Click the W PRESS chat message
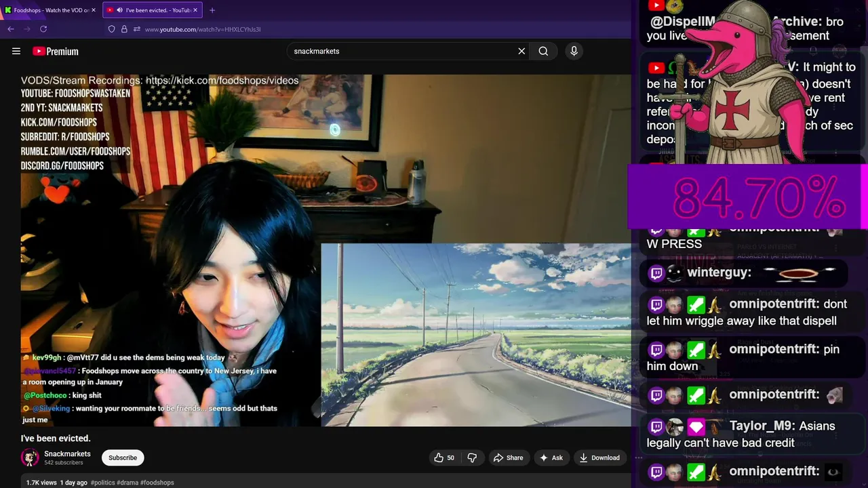 674,244
